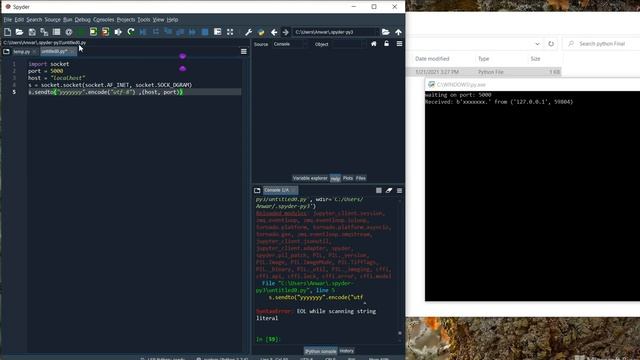Screen dimensions: 640x360
Task: Save the current file via toolbar
Action: tap(32, 32)
